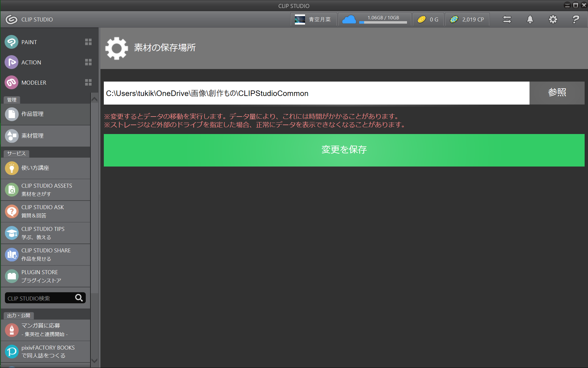Launch CLIP STUDIO PAINT

pos(29,42)
